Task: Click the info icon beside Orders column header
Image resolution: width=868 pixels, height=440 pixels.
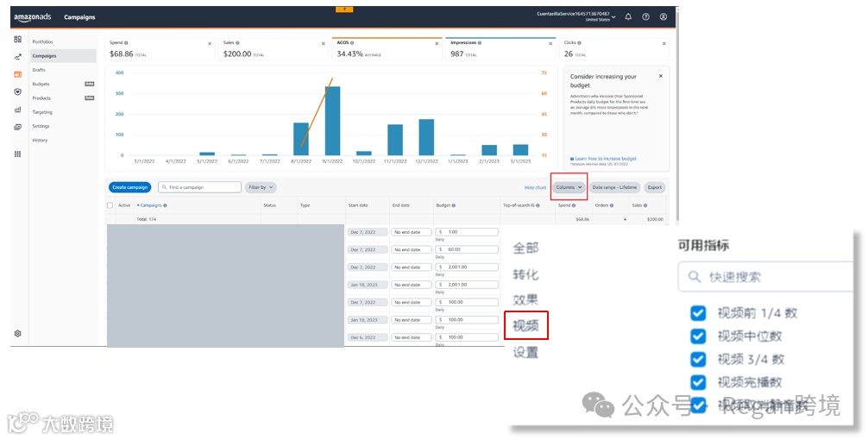Action: point(612,205)
